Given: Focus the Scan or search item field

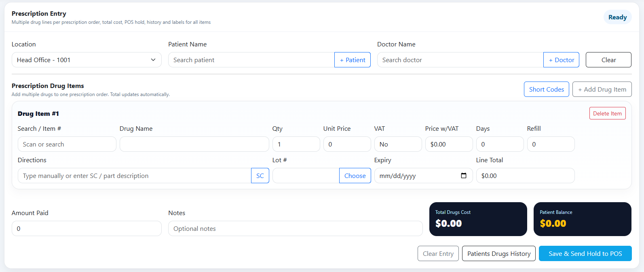Looking at the screenshot, I should click(x=67, y=144).
